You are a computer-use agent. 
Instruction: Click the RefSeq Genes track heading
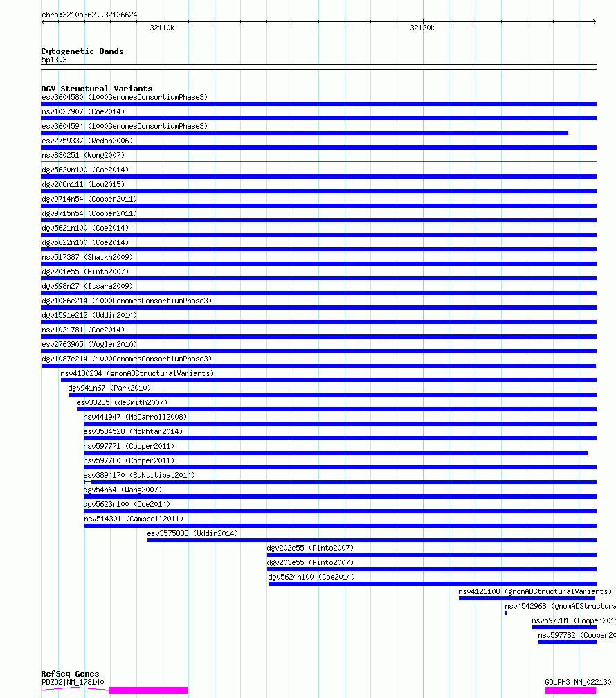coord(70,674)
